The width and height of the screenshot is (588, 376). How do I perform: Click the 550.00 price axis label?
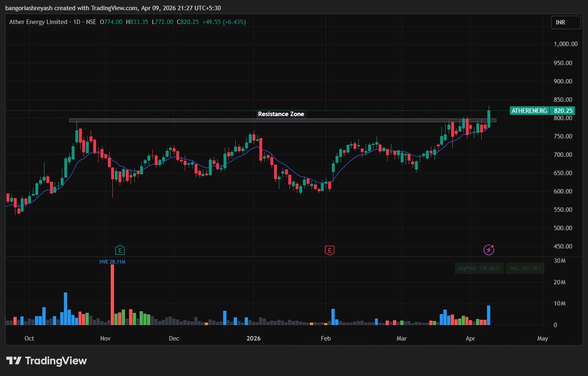coord(564,210)
